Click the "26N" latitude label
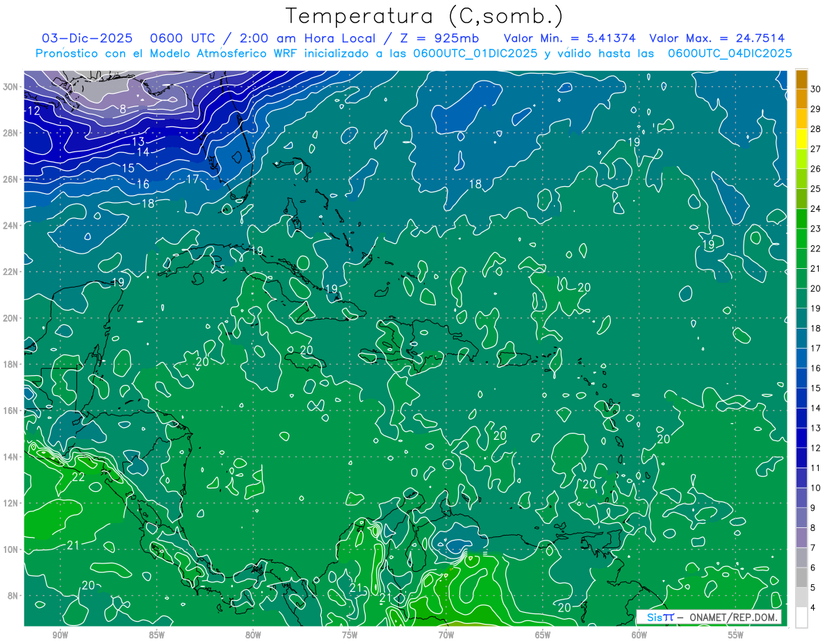Viewport: 834px width, 644px height. 12,179
